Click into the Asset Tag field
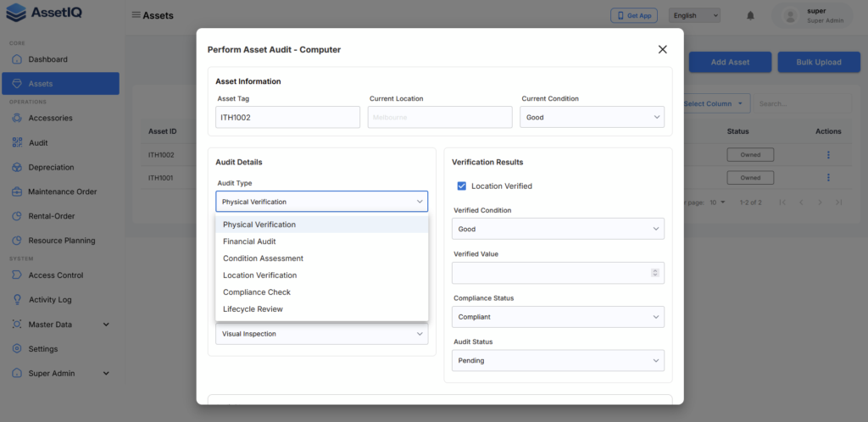The width and height of the screenshot is (868, 422). tap(288, 117)
